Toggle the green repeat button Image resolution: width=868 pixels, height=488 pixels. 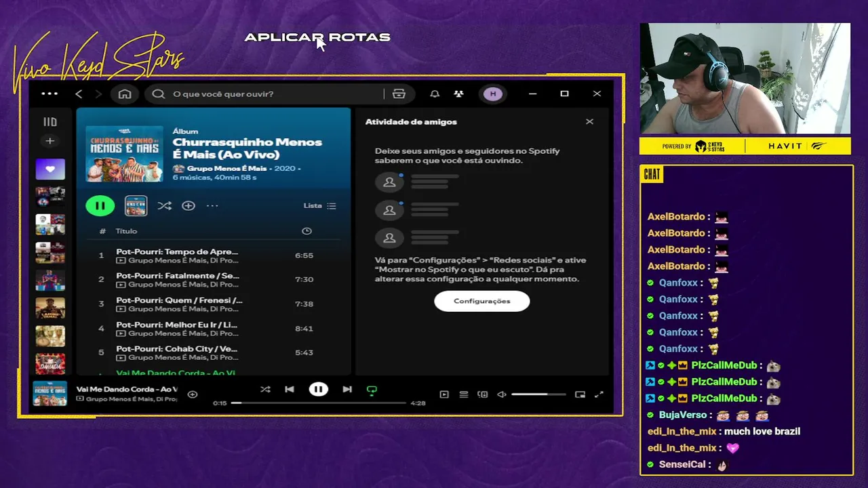click(x=372, y=390)
